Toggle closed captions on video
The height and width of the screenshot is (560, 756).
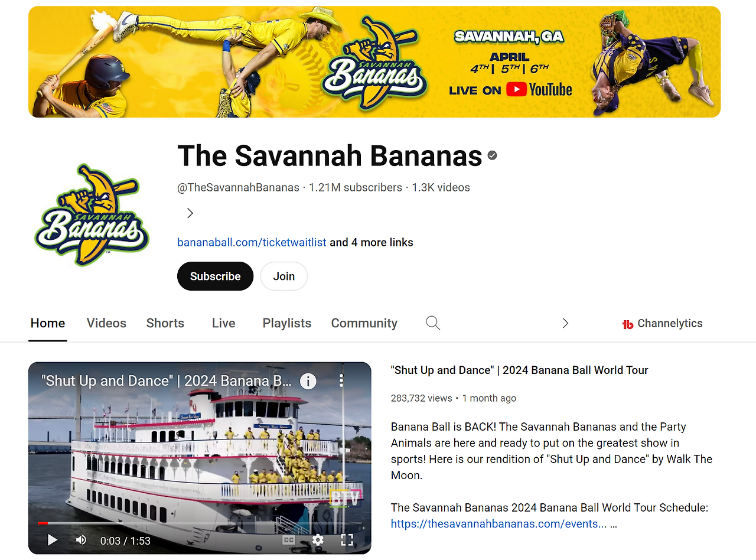(x=288, y=540)
